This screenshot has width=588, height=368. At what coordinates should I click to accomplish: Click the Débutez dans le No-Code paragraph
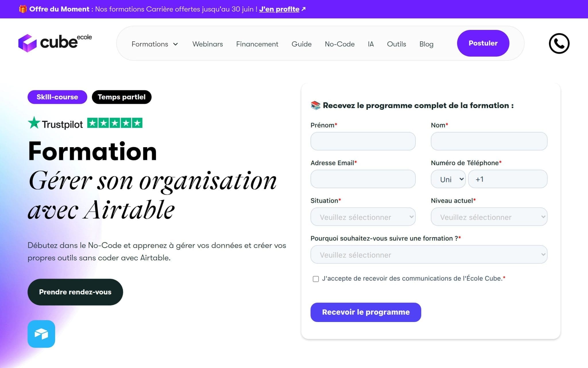[157, 252]
